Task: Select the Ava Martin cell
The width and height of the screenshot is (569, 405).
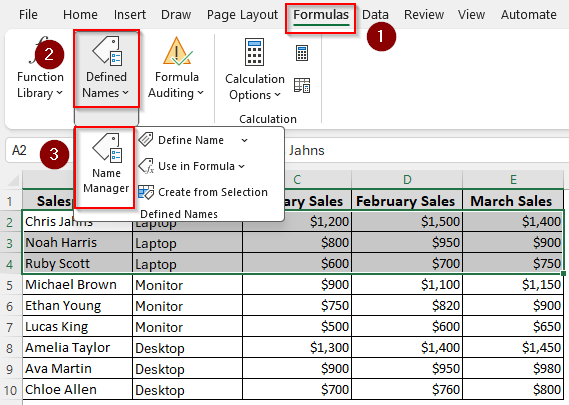Action: coord(78,369)
